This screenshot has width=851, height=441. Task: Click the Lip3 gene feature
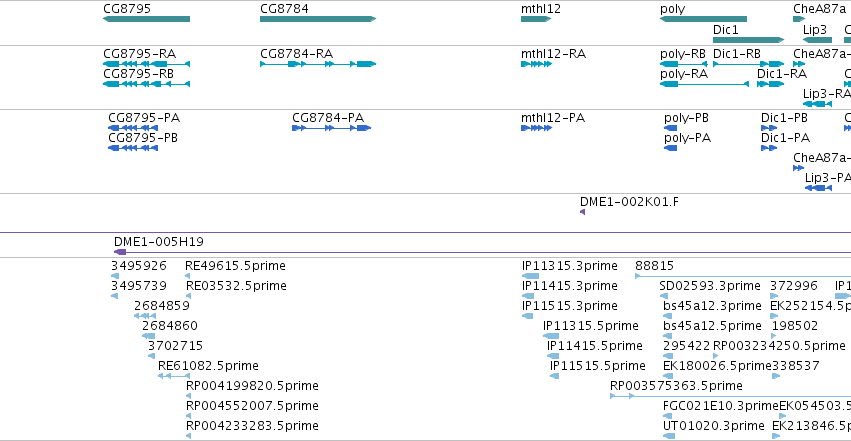pos(817,40)
